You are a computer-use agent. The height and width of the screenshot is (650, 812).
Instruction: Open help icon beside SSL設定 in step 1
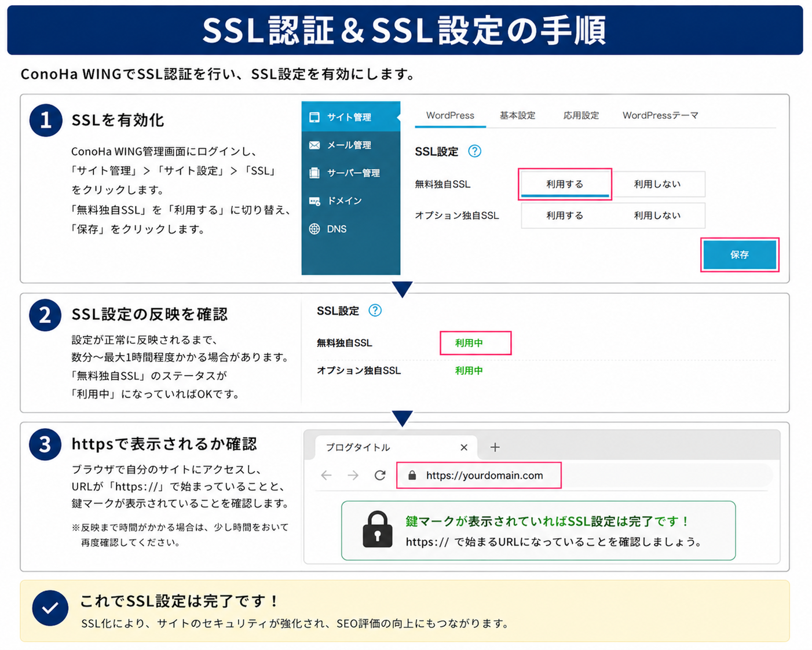click(474, 151)
